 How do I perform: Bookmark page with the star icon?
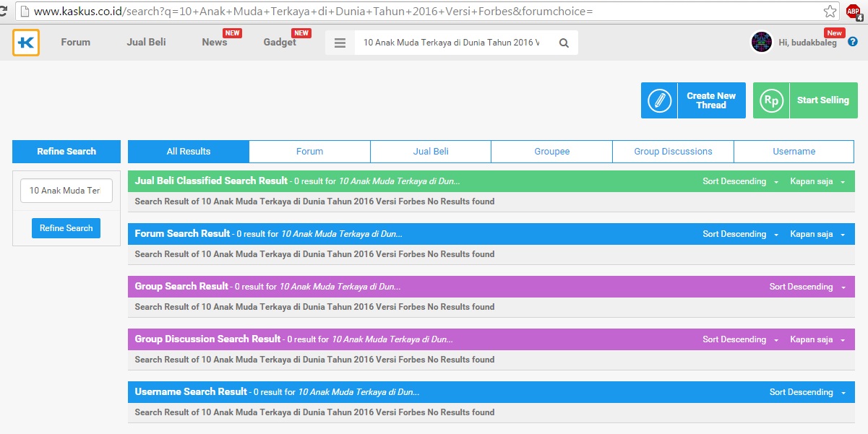tap(830, 12)
